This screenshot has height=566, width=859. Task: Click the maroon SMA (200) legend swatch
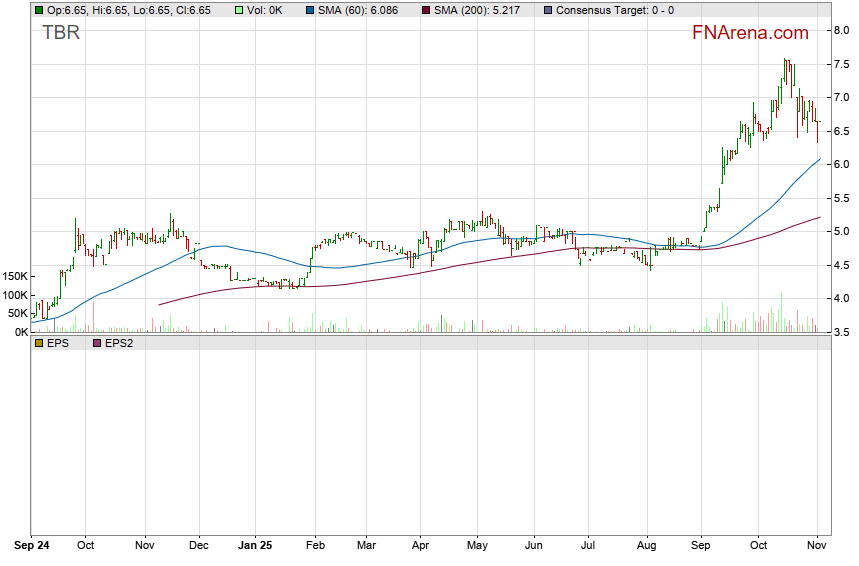click(x=424, y=10)
